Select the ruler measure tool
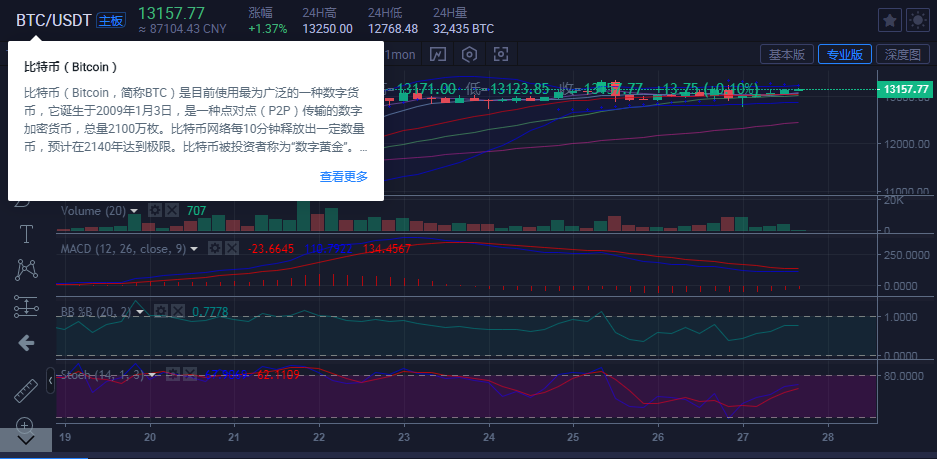 (x=26, y=390)
